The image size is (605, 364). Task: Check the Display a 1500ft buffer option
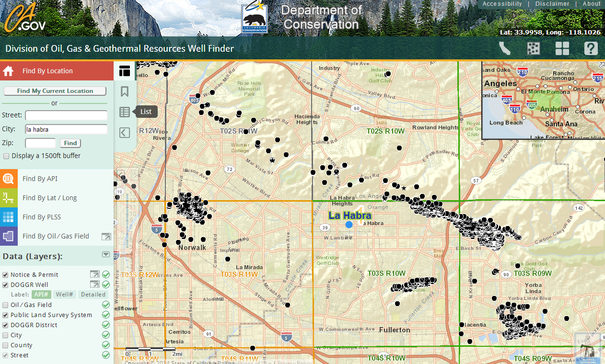pyautogui.click(x=6, y=156)
